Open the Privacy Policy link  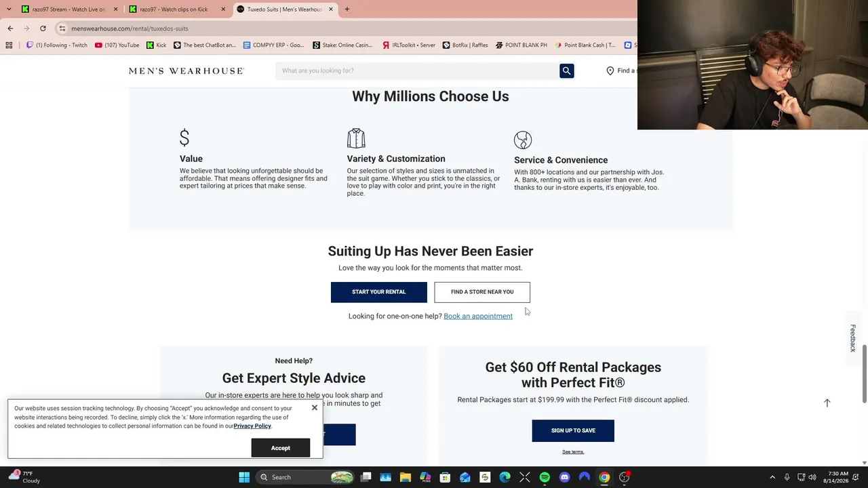coord(252,426)
